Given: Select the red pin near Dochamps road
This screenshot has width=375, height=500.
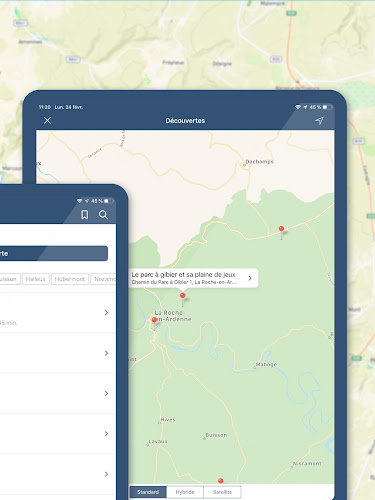Looking at the screenshot, I should [x=281, y=229].
